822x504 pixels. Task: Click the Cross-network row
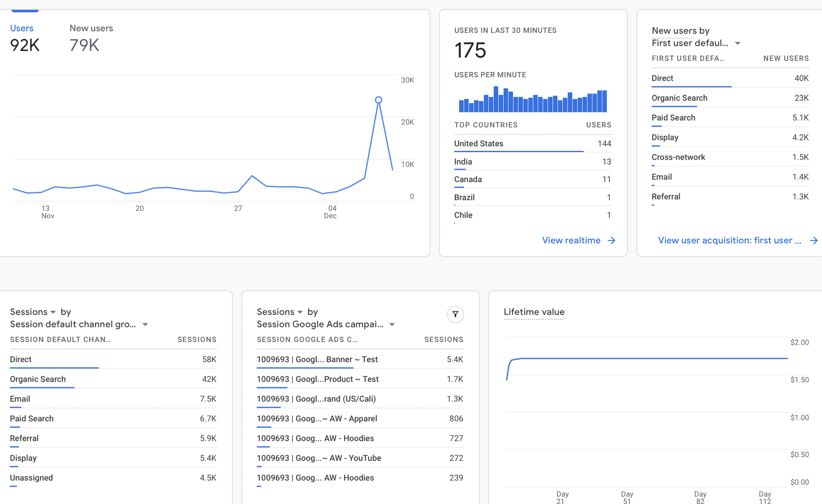[x=730, y=157]
